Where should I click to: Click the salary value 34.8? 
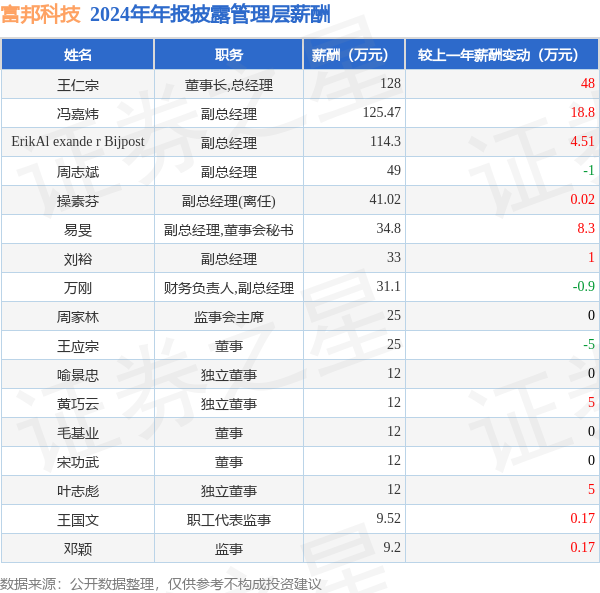[389, 228]
